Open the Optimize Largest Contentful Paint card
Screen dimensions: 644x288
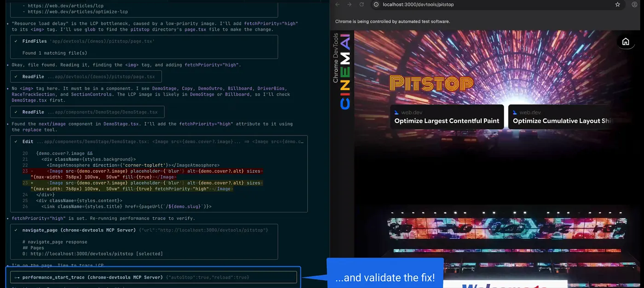click(x=447, y=117)
